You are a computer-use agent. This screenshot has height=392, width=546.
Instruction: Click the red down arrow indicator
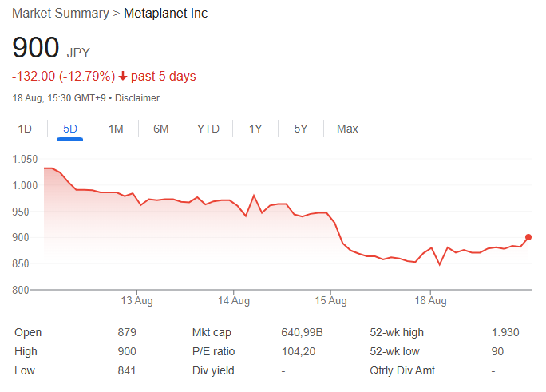click(123, 77)
